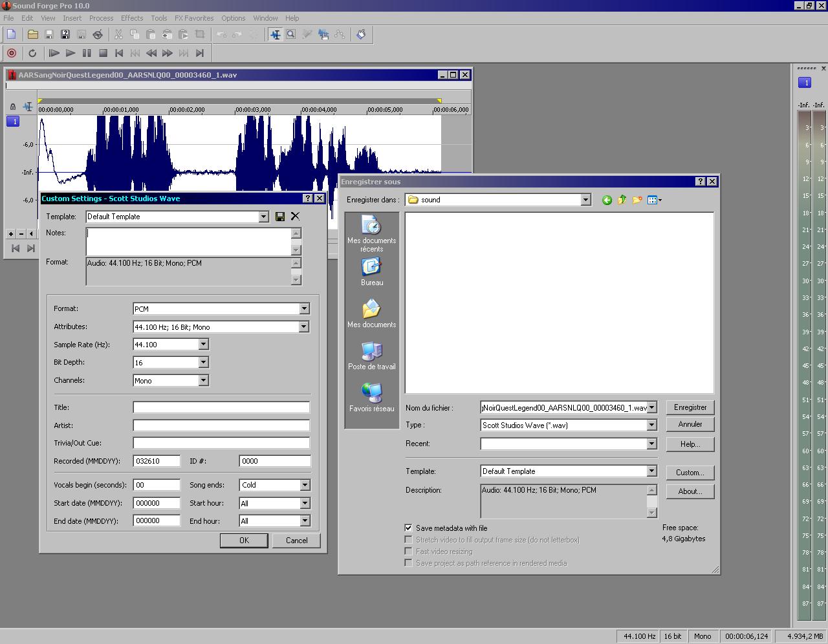Image resolution: width=828 pixels, height=644 pixels.
Task: Click the Recorded (MMDDYY) field
Action: click(157, 461)
